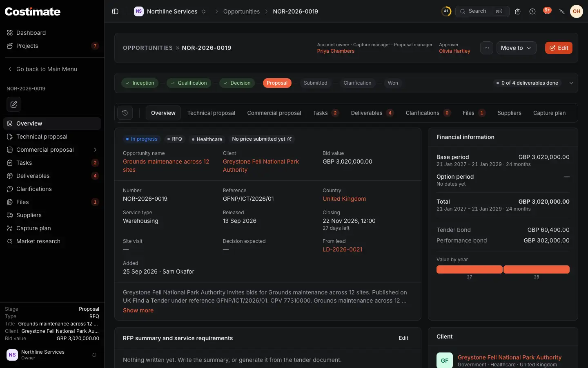
Task: Switch to Technical proposal tab
Action: click(211, 113)
